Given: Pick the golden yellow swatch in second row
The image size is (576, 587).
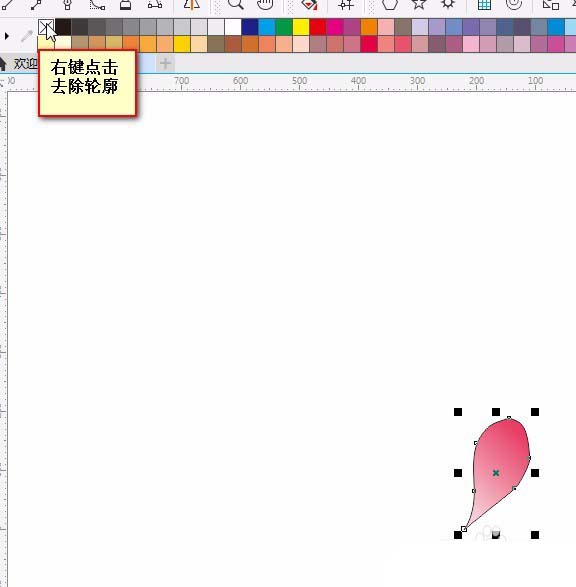Looking at the screenshot, I should [x=182, y=44].
